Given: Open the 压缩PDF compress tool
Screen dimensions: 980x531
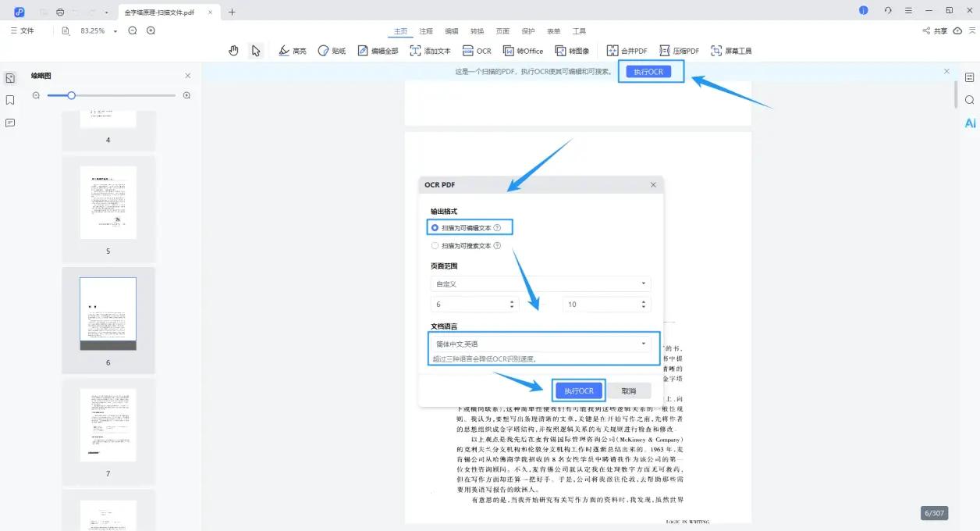Looking at the screenshot, I should click(x=679, y=51).
